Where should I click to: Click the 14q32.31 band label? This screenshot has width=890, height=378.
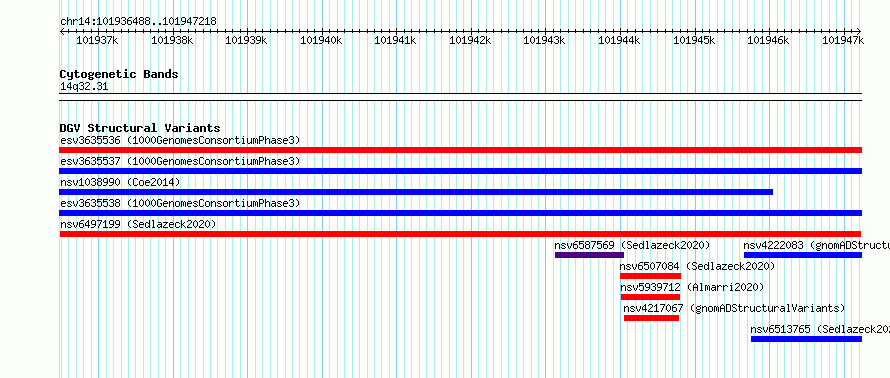(x=84, y=87)
